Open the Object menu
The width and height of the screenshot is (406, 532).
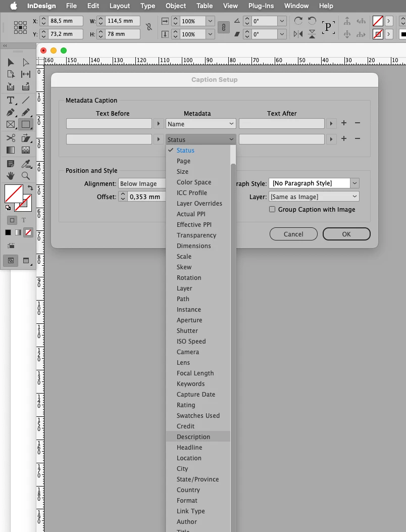175,6
